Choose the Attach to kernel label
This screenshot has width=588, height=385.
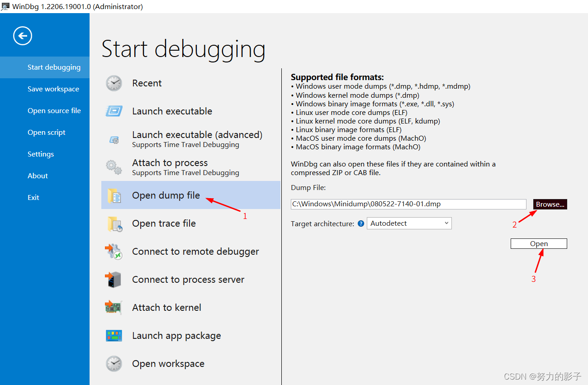166,308
